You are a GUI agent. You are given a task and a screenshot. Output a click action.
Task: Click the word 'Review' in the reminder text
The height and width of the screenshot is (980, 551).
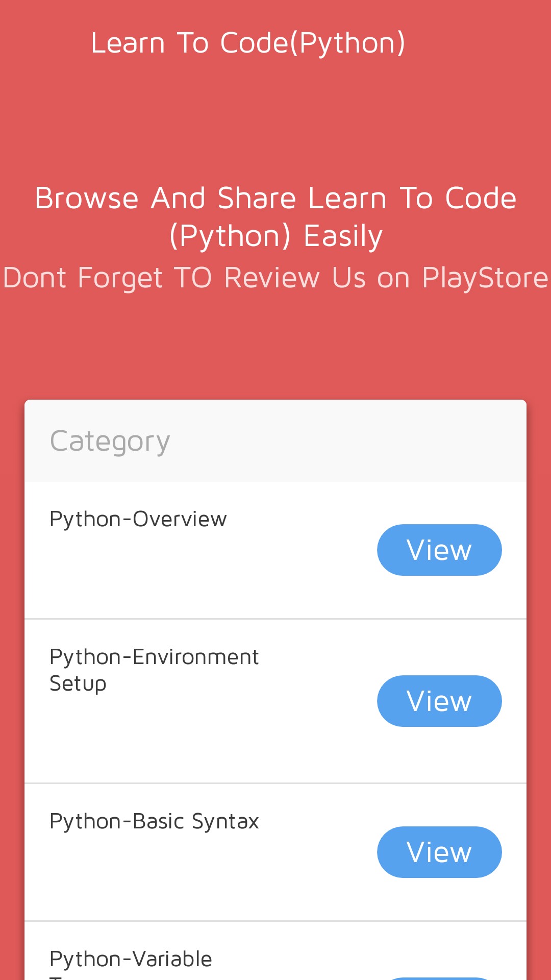(271, 278)
